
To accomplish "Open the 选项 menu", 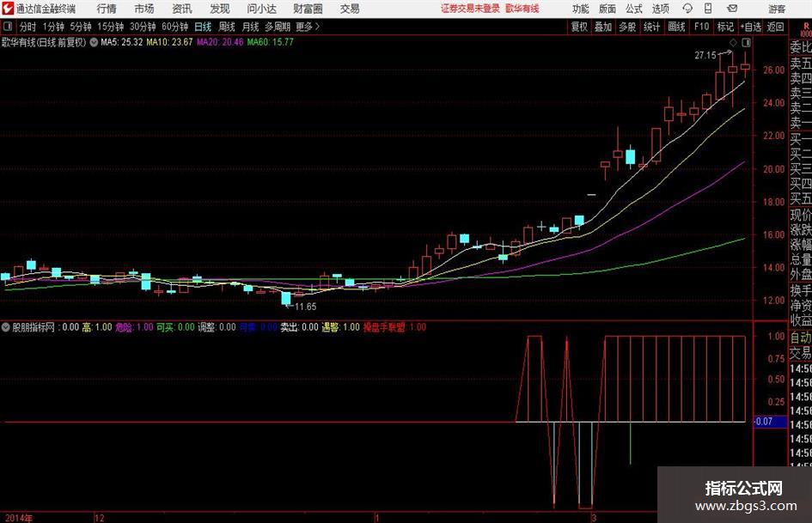I will click(x=660, y=9).
